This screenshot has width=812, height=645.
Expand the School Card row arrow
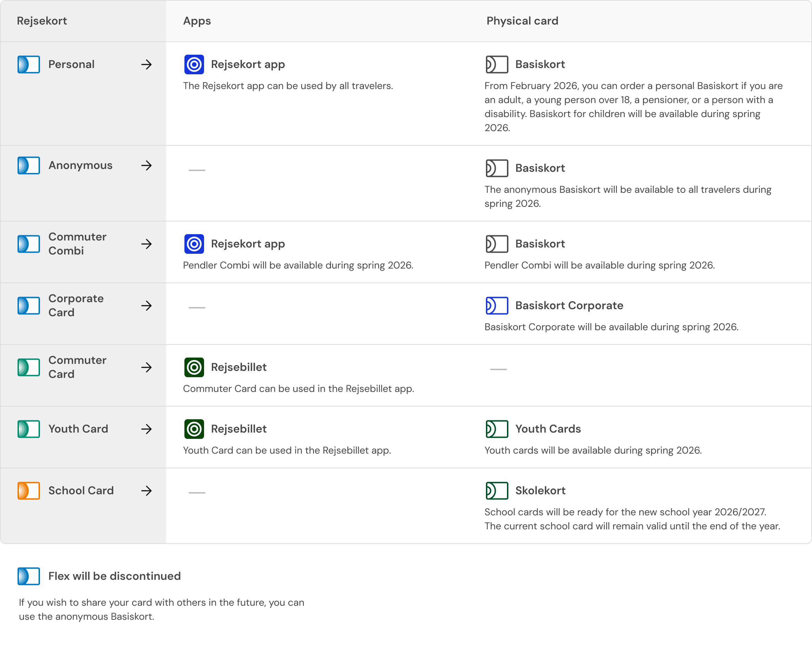click(147, 491)
